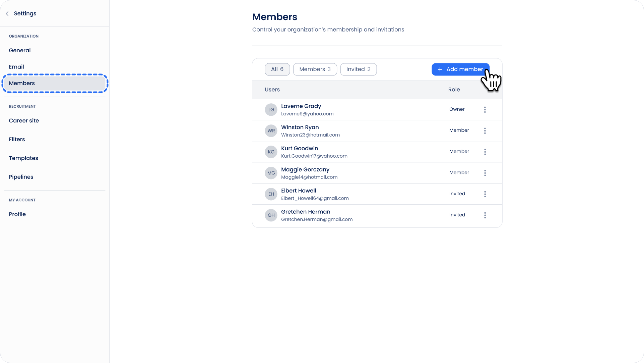This screenshot has height=363, width=644.
Task: Switch to the Members 3 filter tab
Action: pyautogui.click(x=315, y=69)
